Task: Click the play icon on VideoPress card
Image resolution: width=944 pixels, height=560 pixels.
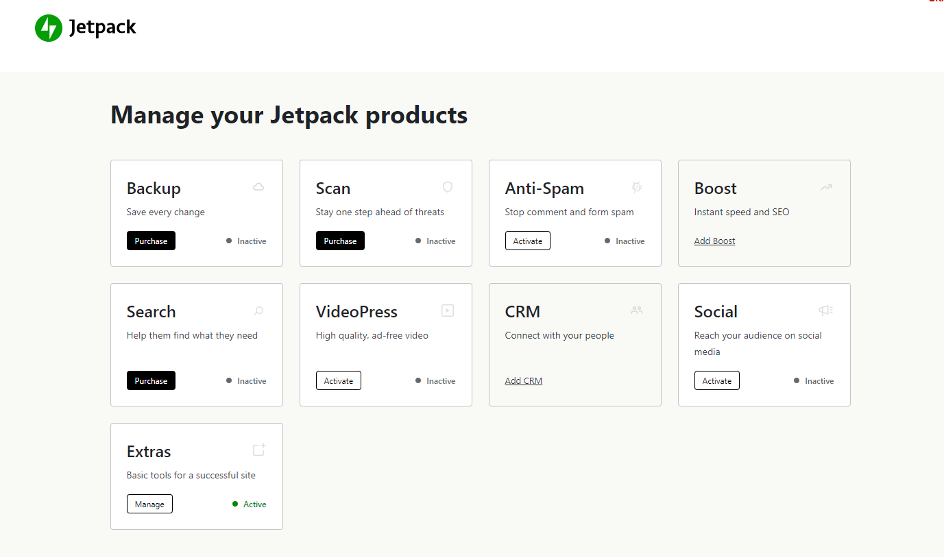Action: (448, 311)
